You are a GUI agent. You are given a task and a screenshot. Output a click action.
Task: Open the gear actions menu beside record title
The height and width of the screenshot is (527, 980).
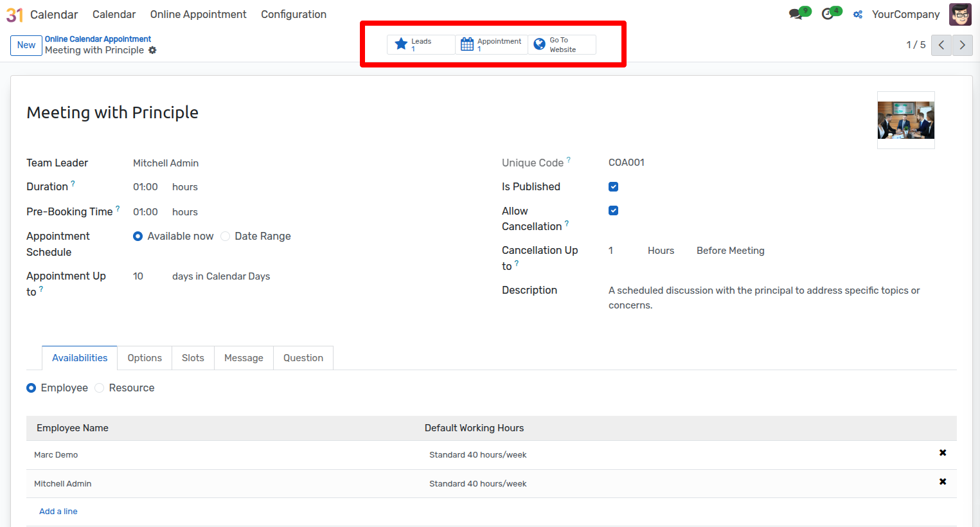click(152, 50)
